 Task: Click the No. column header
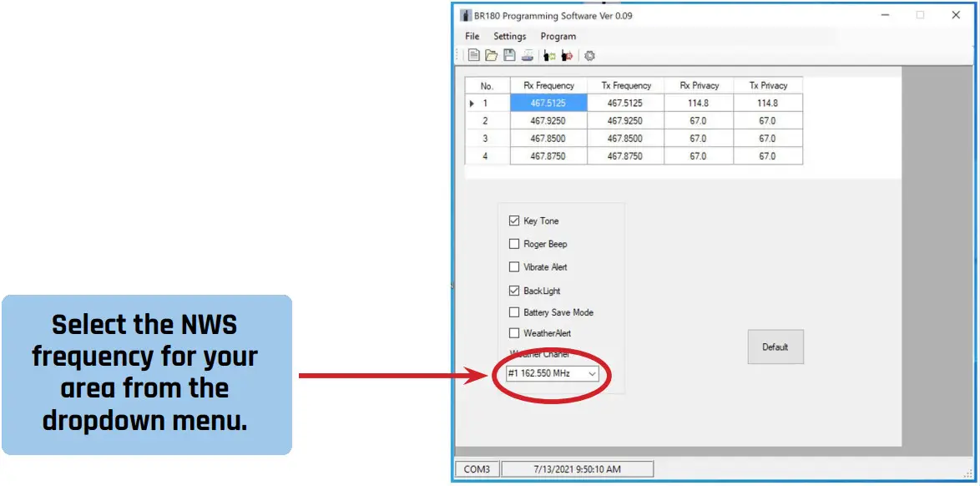click(x=487, y=86)
